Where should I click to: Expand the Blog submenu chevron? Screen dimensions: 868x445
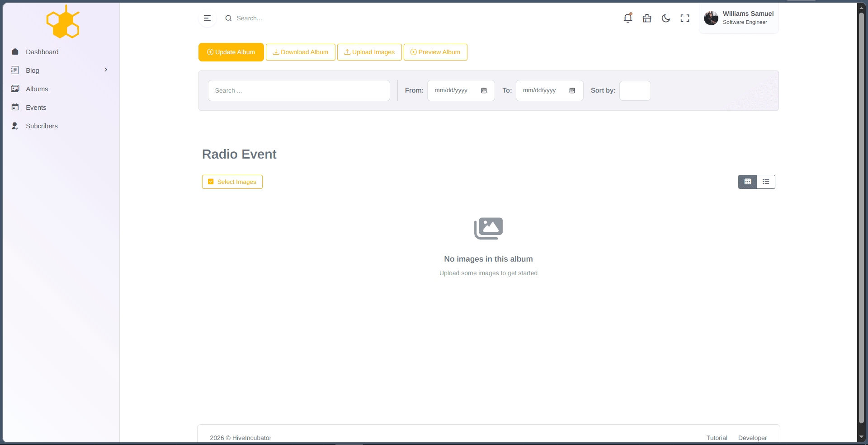[x=106, y=70]
